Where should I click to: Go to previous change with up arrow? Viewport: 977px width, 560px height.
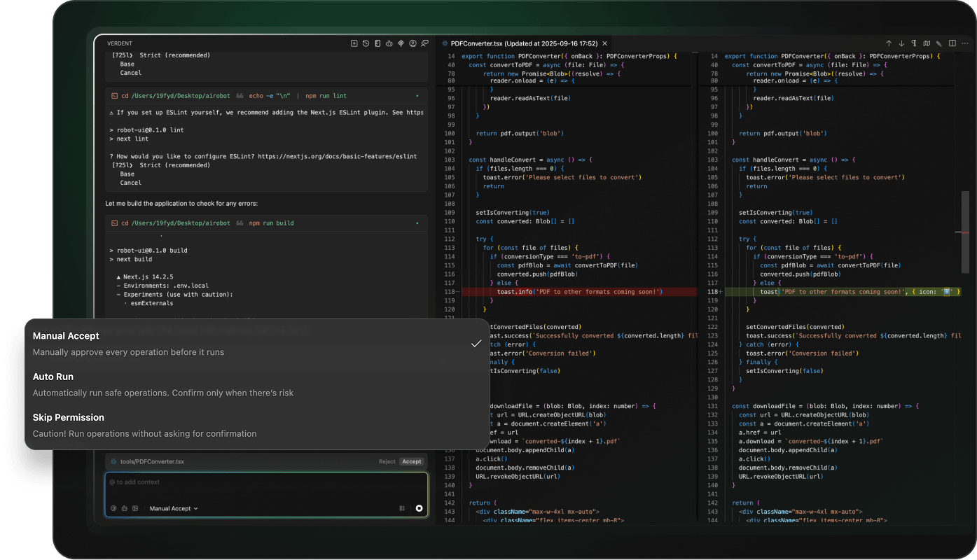tap(889, 43)
